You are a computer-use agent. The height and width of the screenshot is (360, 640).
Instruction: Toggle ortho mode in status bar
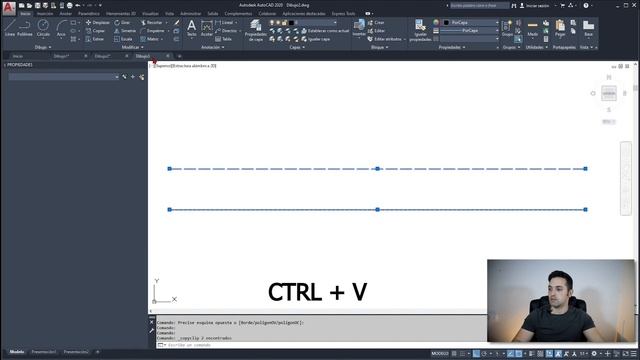(x=476, y=353)
